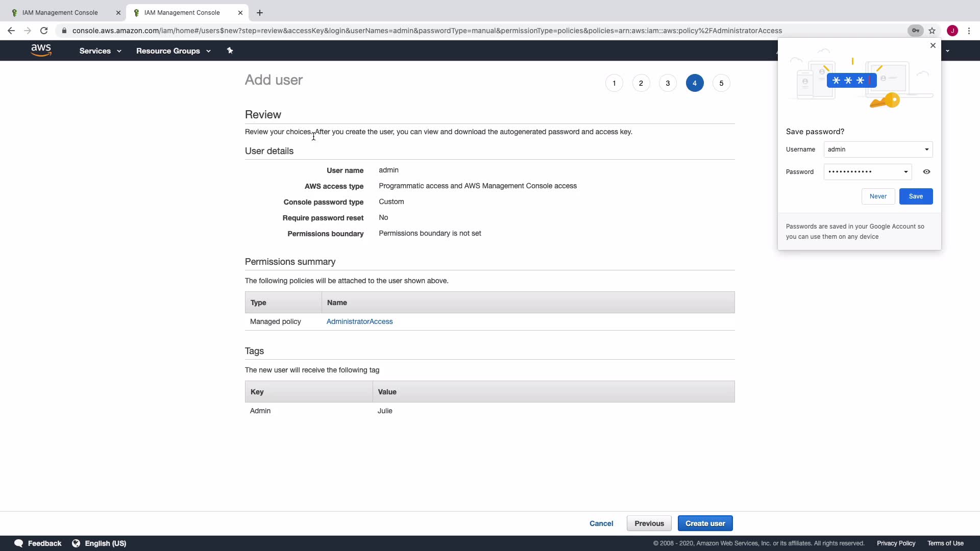Switch to the first IAM Management Console tab
Viewport: 980px width, 551px height.
pos(60,13)
